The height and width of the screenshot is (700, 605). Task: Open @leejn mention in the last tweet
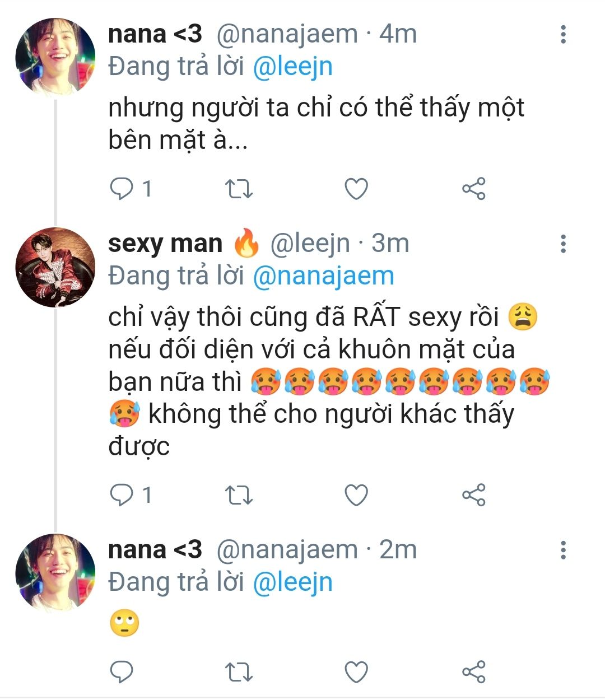click(x=292, y=582)
